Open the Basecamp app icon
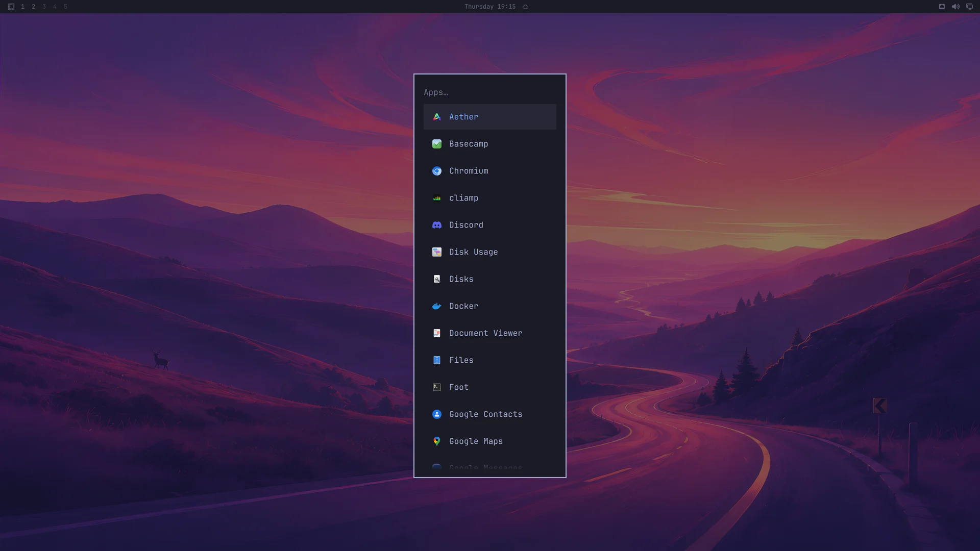The image size is (980, 551). 437,144
